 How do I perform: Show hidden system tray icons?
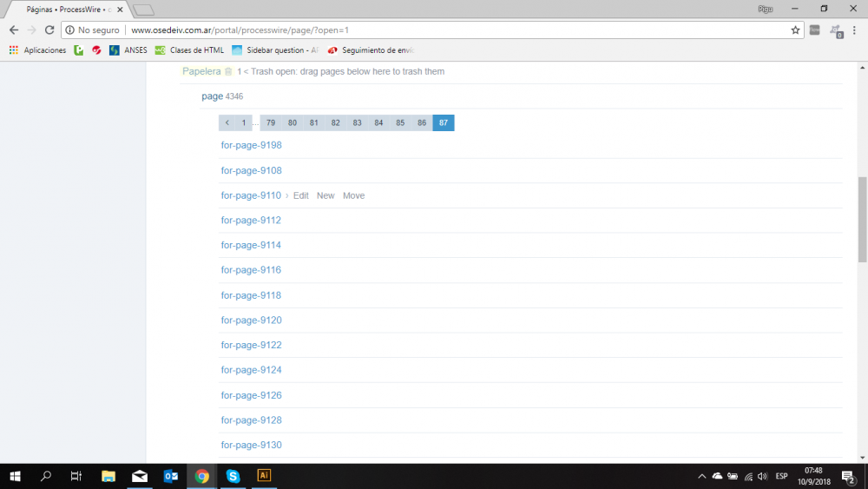702,476
